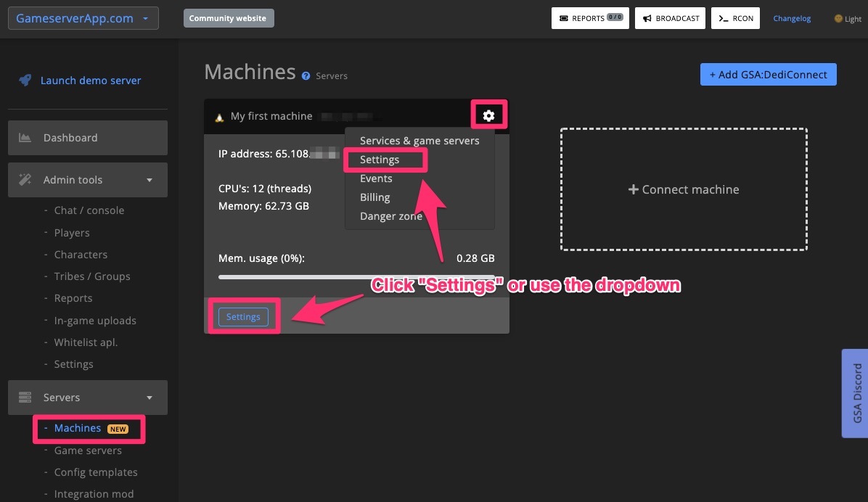Open Reports under Admin tools

click(73, 298)
